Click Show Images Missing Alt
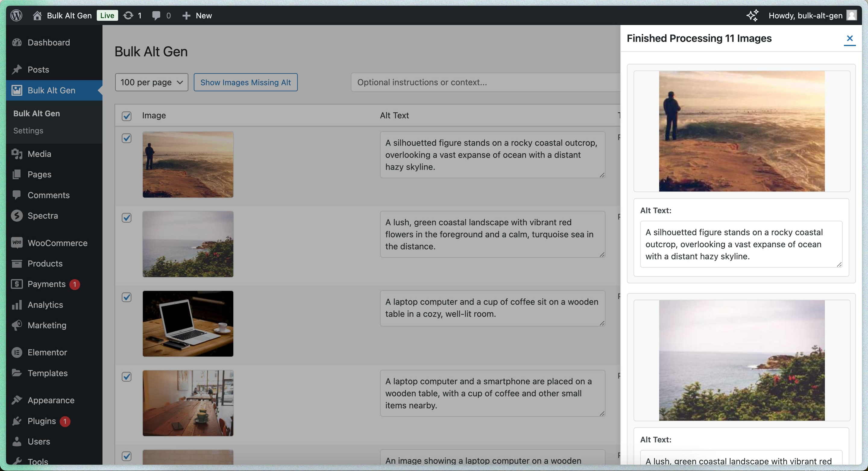868x471 pixels. click(246, 82)
